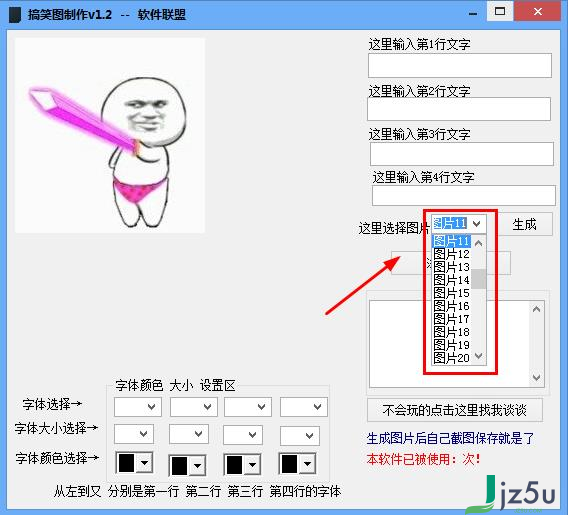Expand second-row font selection dropdown
568x515 pixels.
193,407
